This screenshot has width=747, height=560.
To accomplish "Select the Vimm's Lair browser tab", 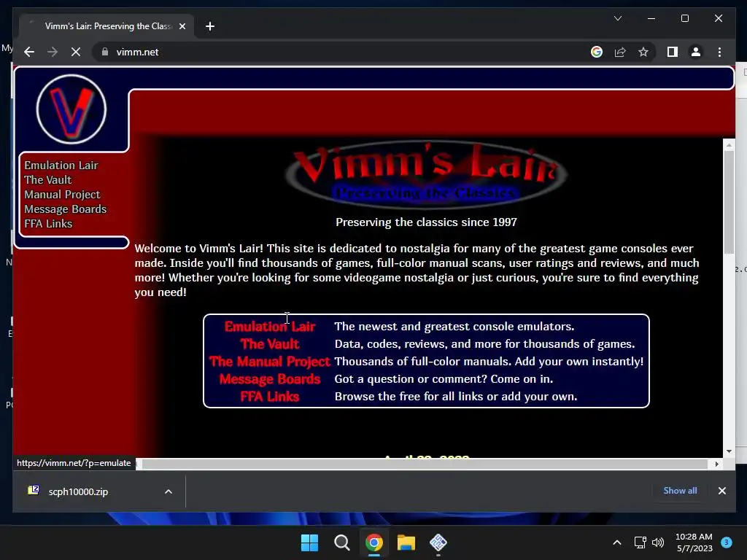I will click(107, 26).
